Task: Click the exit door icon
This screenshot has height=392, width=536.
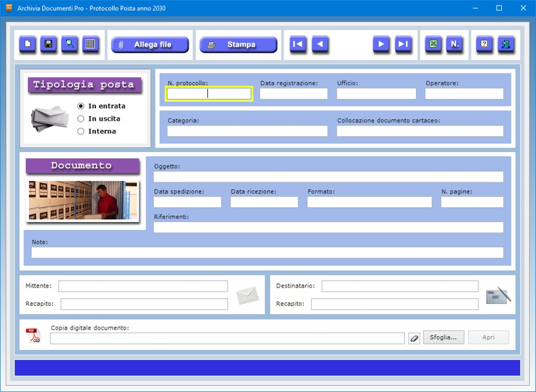Action: (x=506, y=44)
